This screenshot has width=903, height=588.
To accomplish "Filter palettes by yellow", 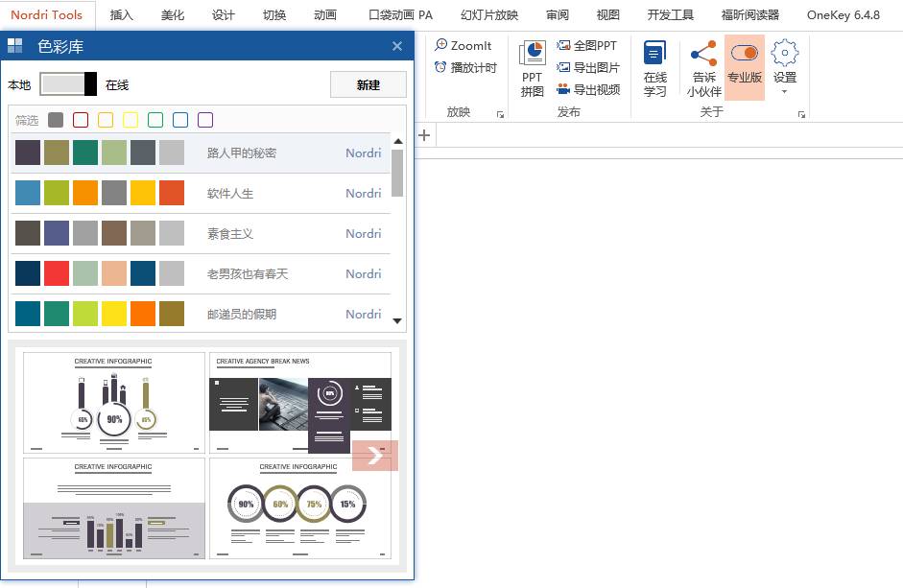I will pos(131,120).
